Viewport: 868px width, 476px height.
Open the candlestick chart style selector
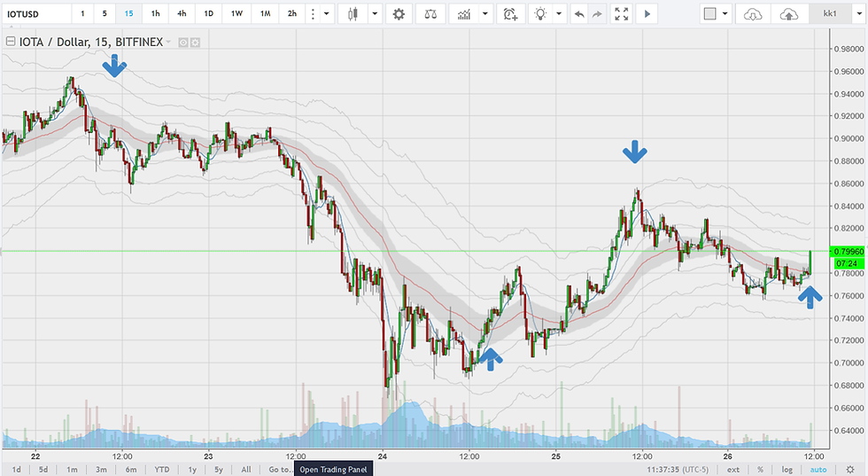coord(353,14)
